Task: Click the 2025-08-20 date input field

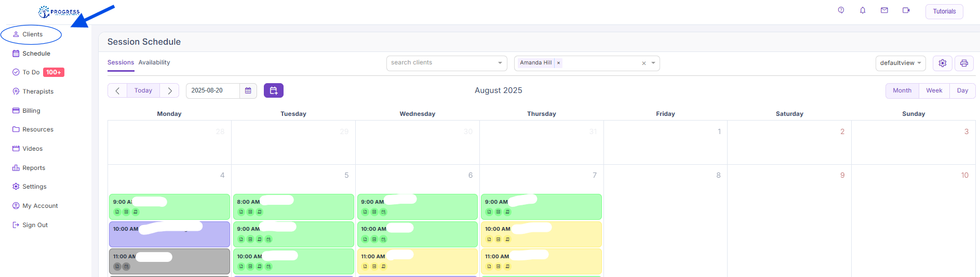Action: pyautogui.click(x=213, y=90)
